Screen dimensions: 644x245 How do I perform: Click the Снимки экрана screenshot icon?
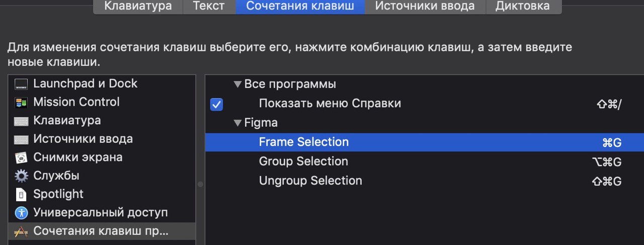[21, 158]
